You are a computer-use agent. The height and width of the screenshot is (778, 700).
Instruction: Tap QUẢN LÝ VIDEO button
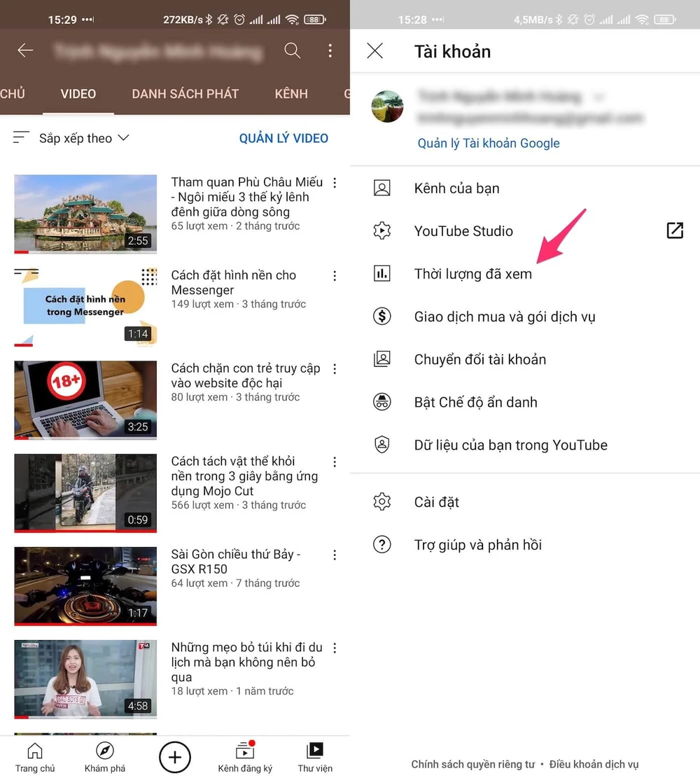pos(283,138)
